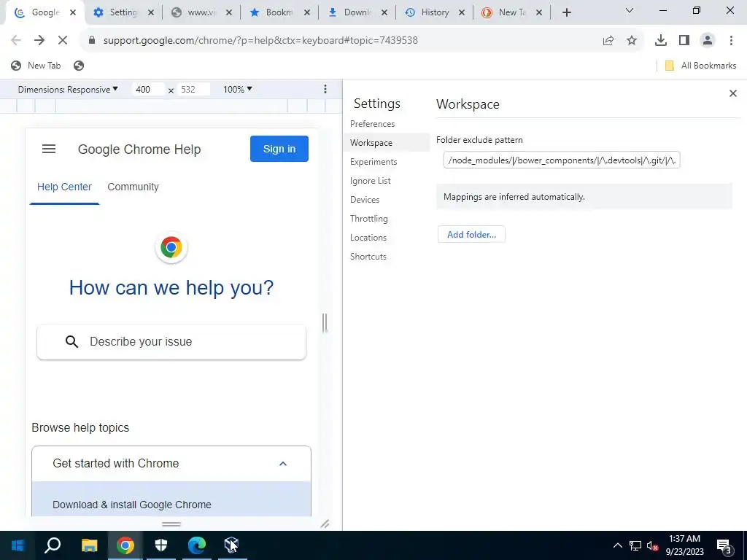Click the viewport right resize handle
747x560 pixels.
(325, 323)
